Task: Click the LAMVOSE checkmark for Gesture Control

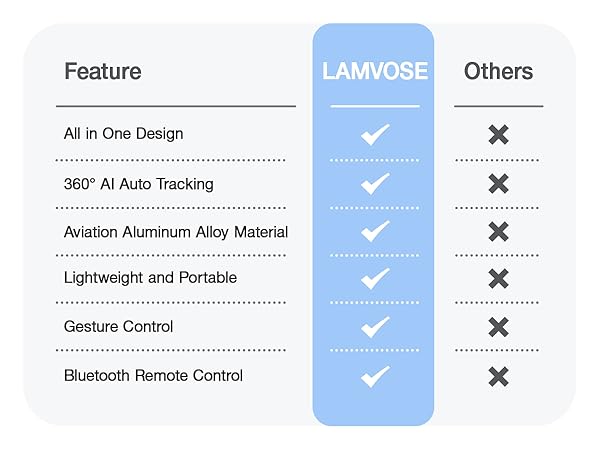Action: pos(374,327)
